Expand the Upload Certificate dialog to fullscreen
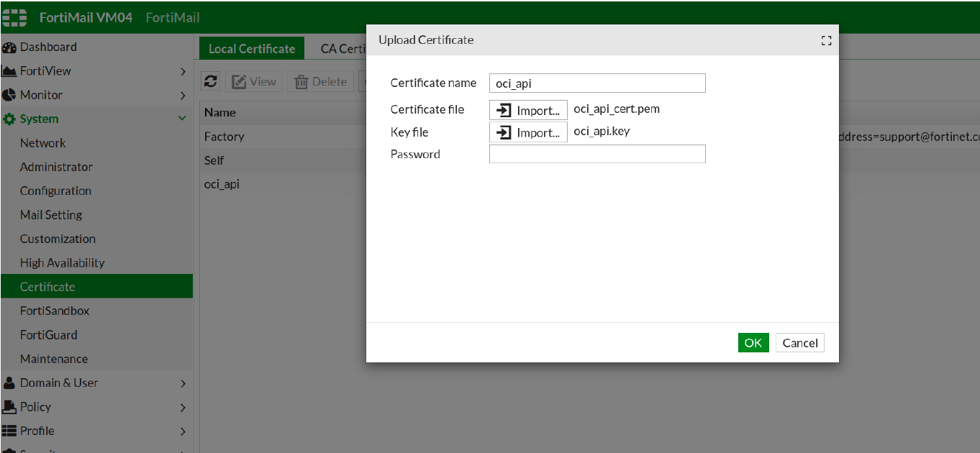The height and width of the screenshot is (453, 980). coord(826,41)
